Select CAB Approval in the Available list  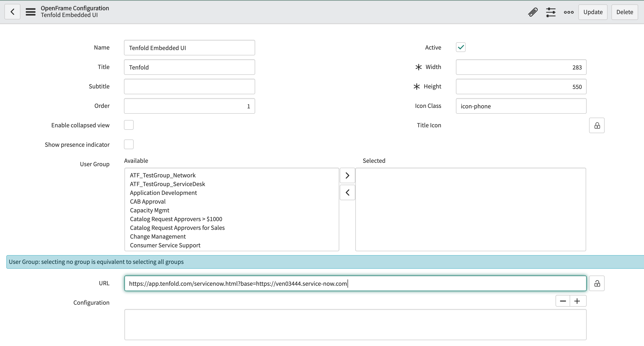pyautogui.click(x=148, y=201)
